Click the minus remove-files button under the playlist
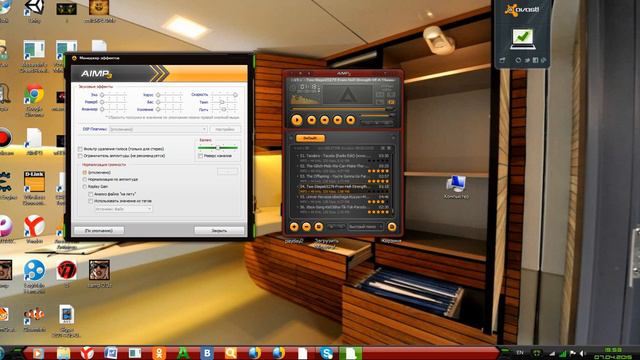 [307, 227]
